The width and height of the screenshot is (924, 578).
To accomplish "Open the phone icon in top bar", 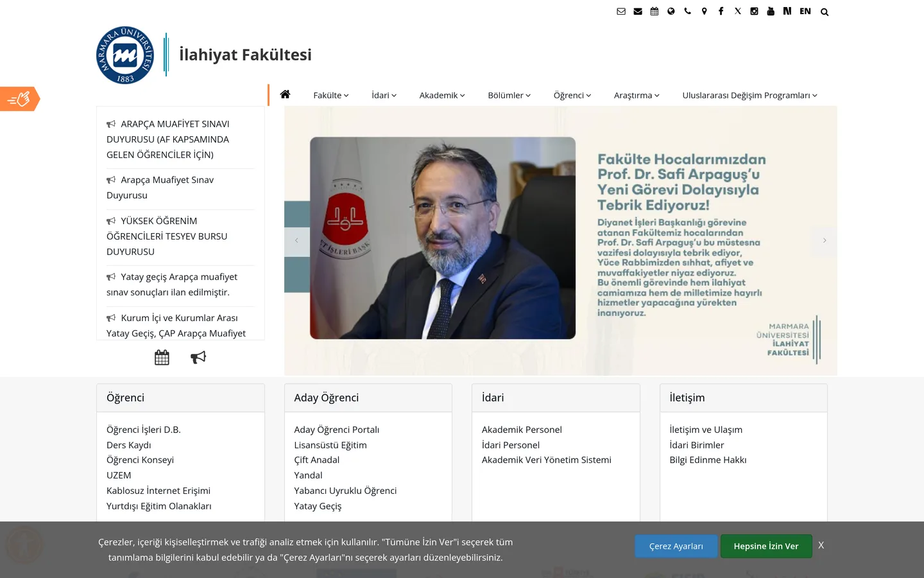I will [688, 12].
